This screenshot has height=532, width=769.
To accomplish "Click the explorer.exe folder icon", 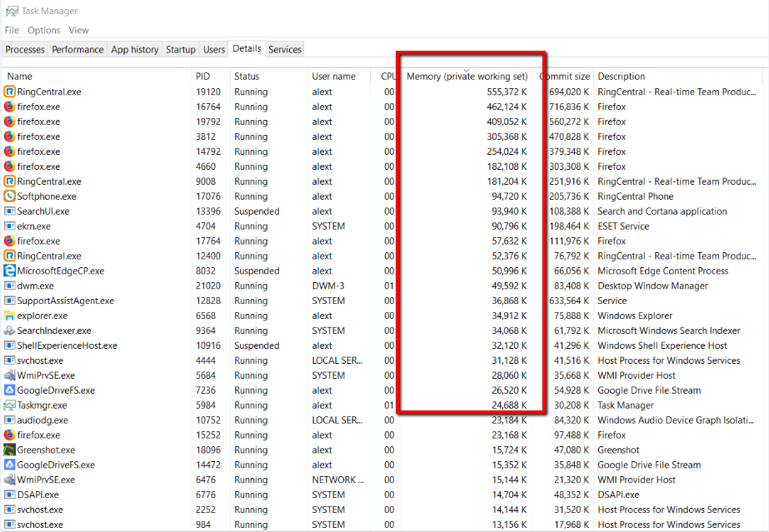I will pos(9,316).
